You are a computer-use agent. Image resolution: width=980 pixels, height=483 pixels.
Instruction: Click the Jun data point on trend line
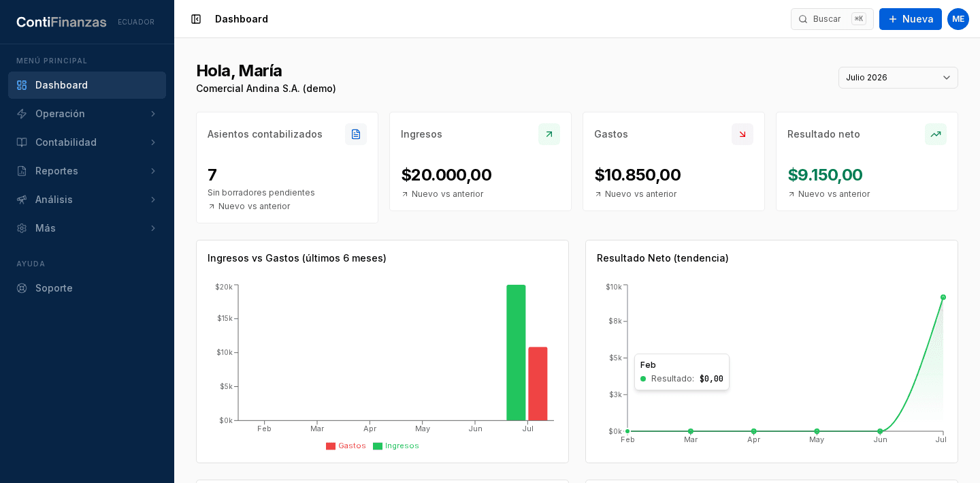[x=880, y=431]
